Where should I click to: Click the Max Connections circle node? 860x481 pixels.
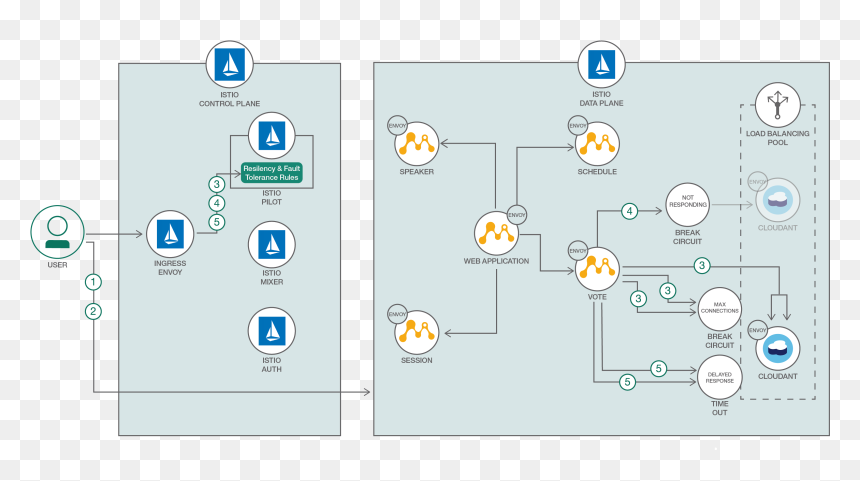(x=720, y=309)
